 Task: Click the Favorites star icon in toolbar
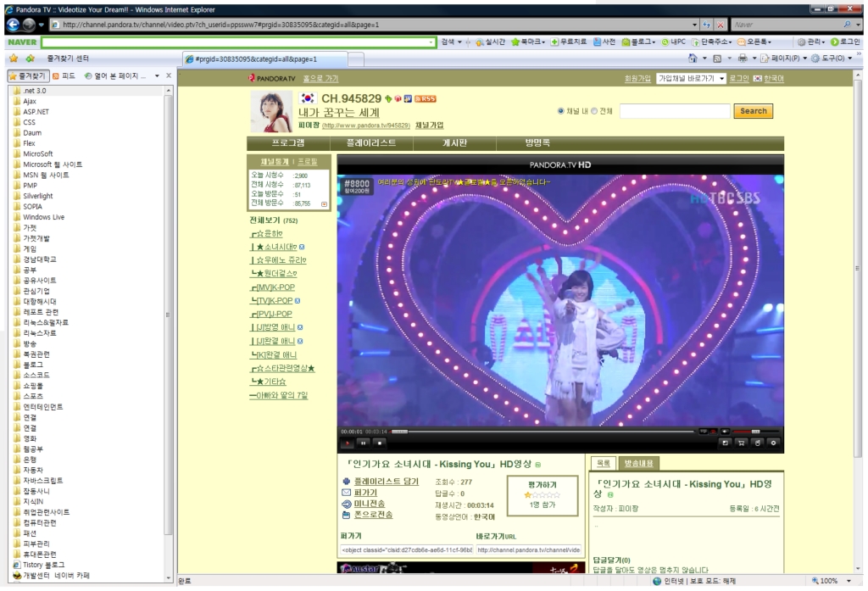(x=14, y=59)
